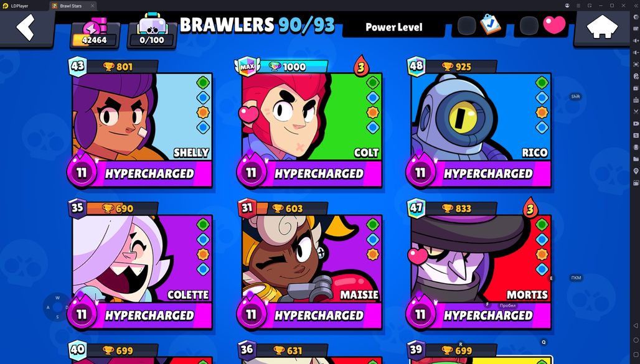Return to lobby with the home icon
Screen dimensions: 640x364
click(x=602, y=28)
